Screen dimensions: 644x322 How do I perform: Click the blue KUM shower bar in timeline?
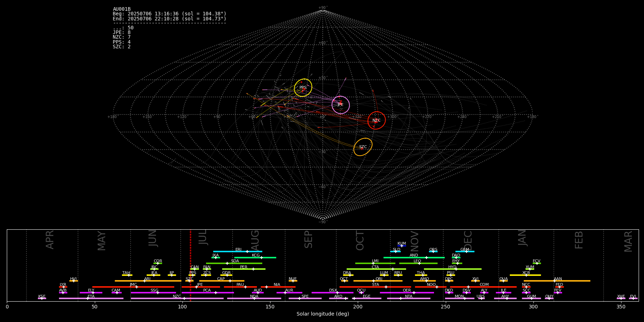(402, 246)
